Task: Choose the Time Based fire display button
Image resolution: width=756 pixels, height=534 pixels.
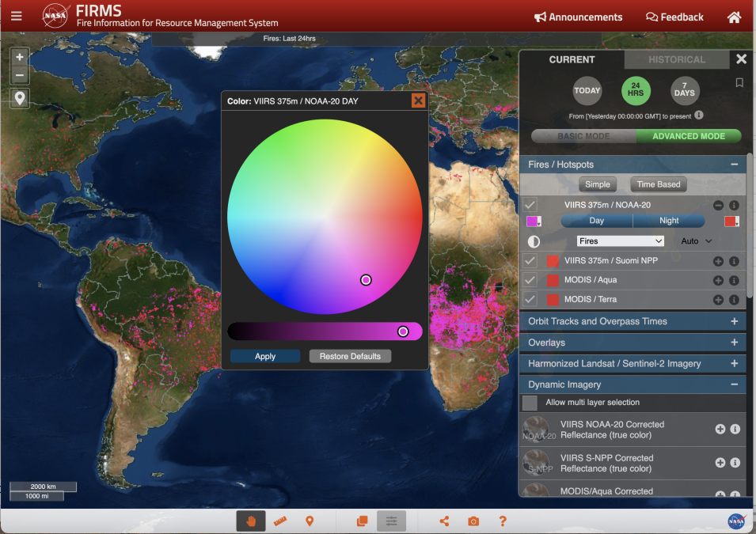Action: coord(658,184)
